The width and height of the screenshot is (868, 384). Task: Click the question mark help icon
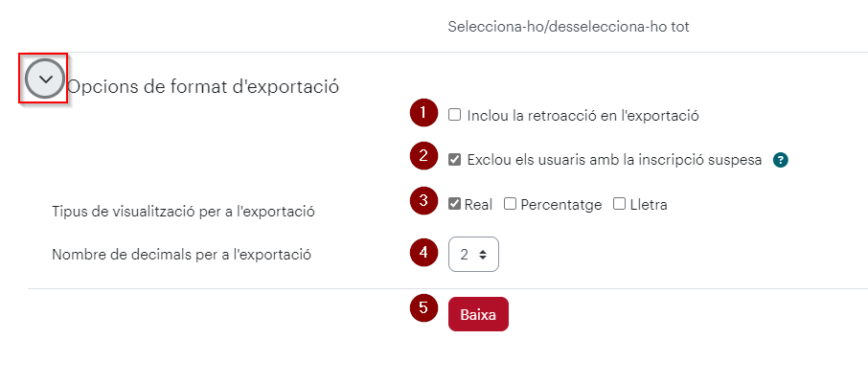coord(781,161)
